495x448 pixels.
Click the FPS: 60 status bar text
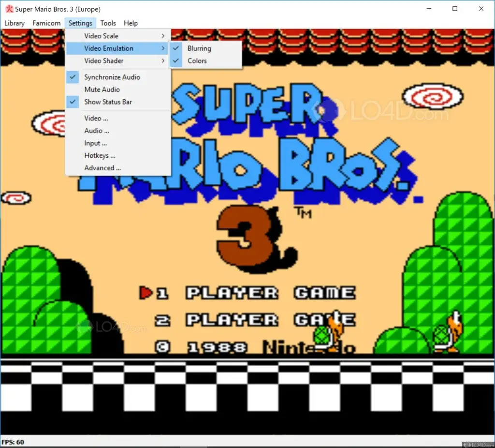(13, 442)
